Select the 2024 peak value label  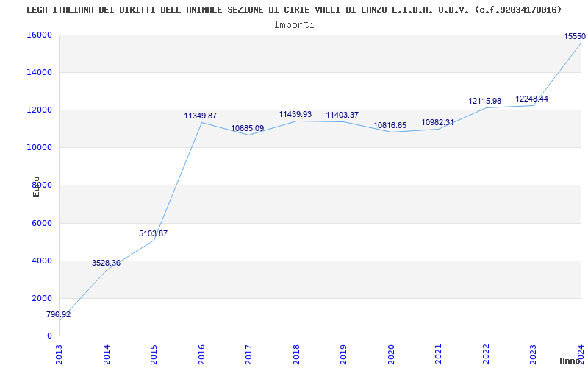(575, 36)
